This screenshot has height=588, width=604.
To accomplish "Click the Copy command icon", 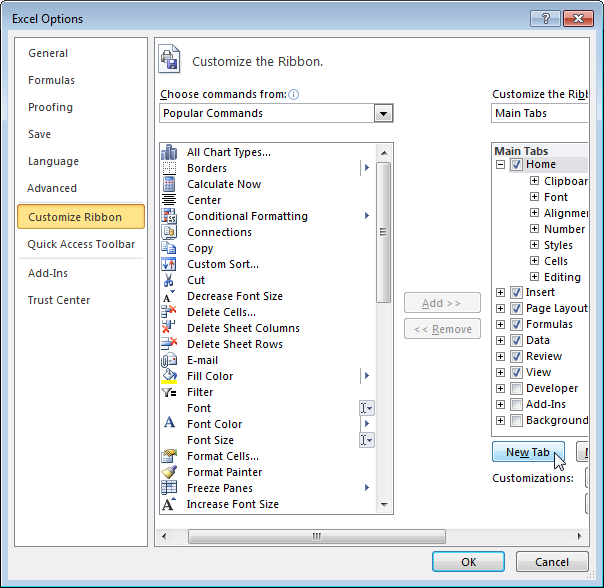I will tap(169, 248).
